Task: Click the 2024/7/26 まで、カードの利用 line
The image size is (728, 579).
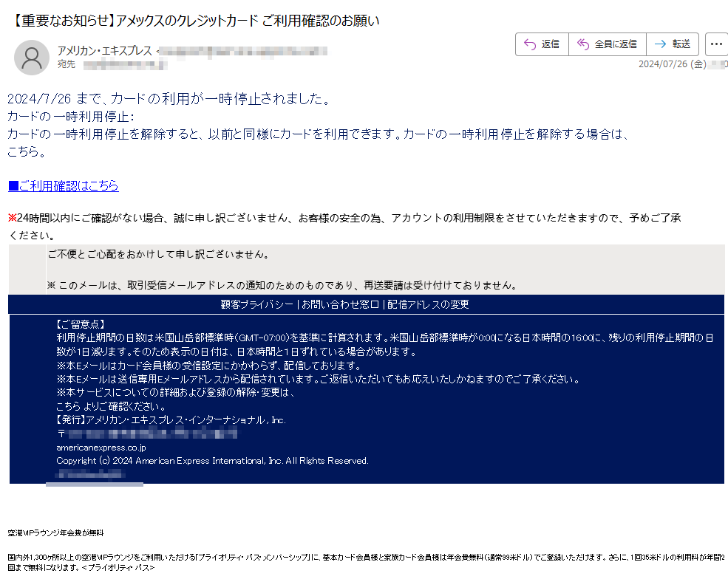Action: [x=169, y=99]
